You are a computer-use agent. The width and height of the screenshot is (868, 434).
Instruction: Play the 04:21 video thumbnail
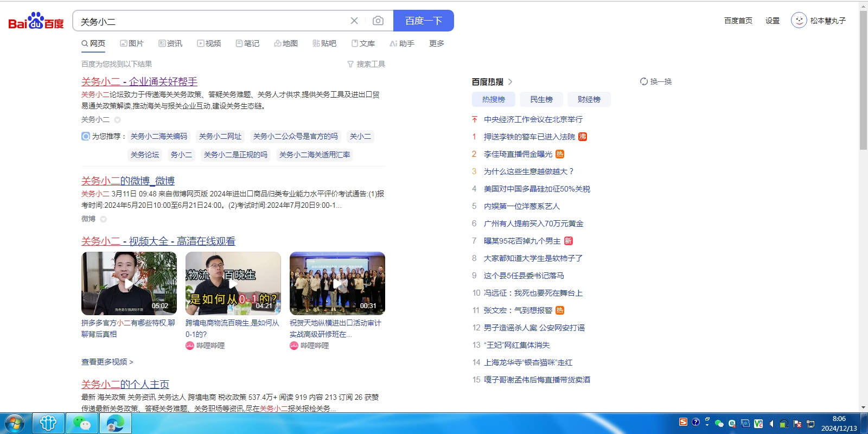[x=233, y=283]
